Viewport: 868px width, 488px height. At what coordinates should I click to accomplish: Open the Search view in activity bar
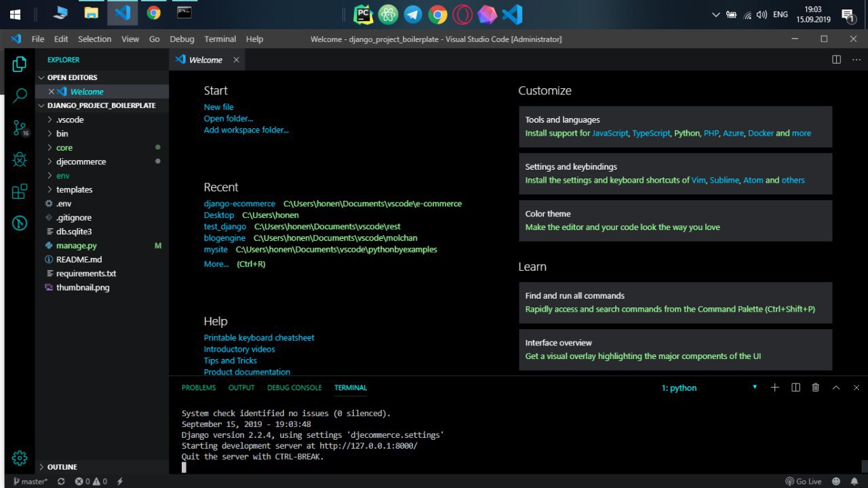(x=20, y=96)
